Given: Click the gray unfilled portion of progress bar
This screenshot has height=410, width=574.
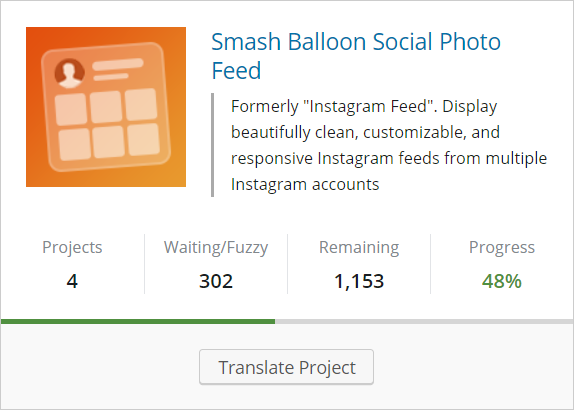Looking at the screenshot, I should 424,321.
